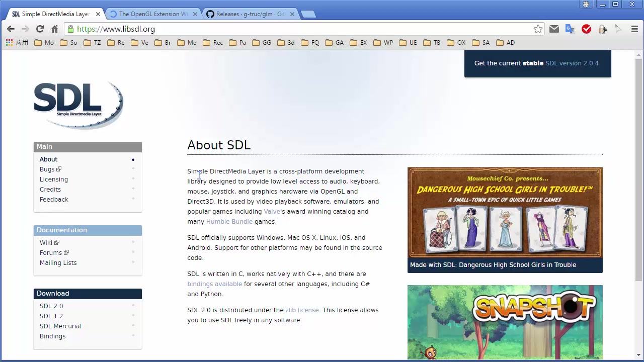Select the Simple DirectMedia Layer tab

tap(55, 14)
